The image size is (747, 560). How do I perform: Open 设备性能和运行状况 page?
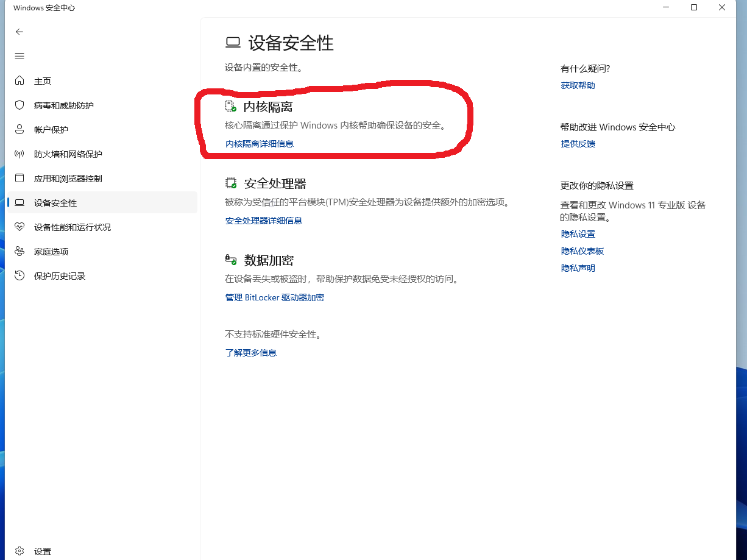tap(73, 227)
